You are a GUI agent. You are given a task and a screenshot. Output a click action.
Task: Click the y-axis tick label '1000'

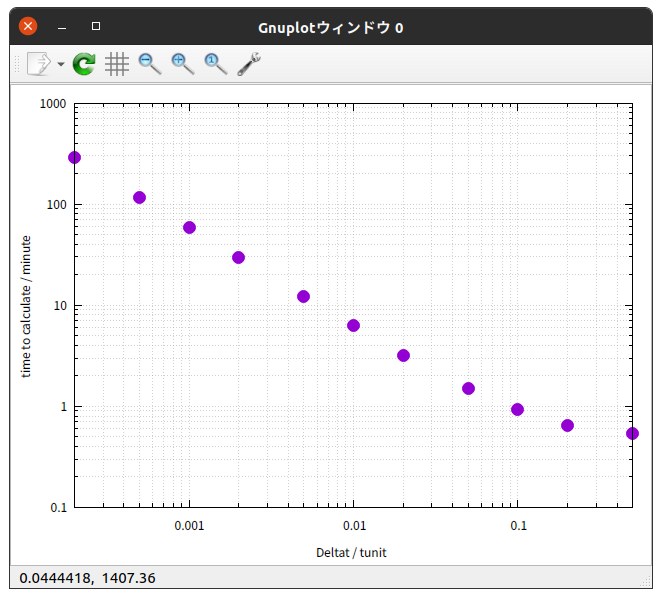coord(53,104)
